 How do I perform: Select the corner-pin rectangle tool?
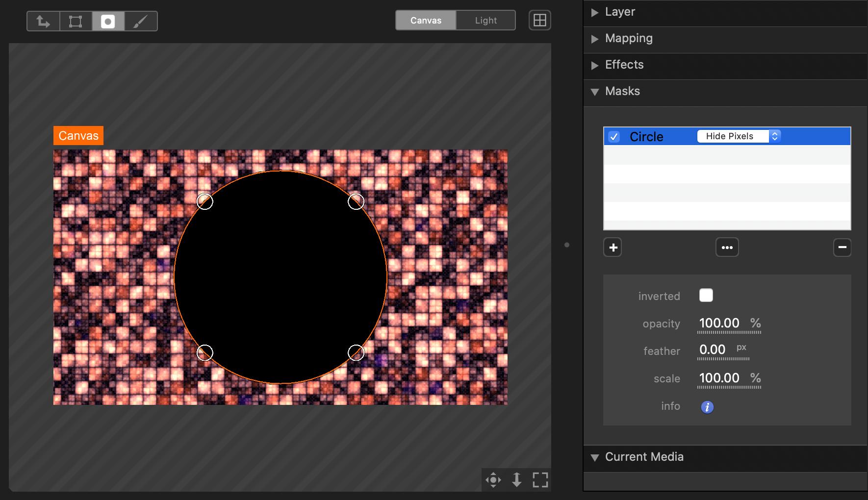coord(76,22)
